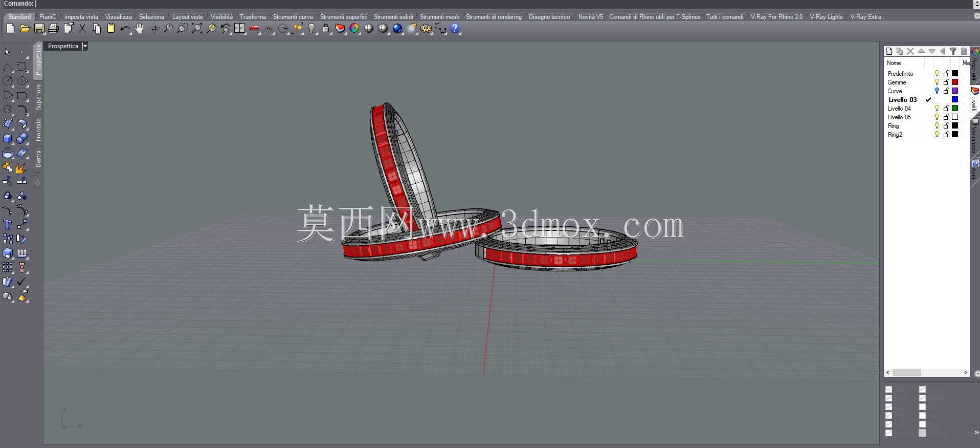980x448 pixels.
Task: Change the purple color swatch of Curve layer
Action: tap(955, 91)
